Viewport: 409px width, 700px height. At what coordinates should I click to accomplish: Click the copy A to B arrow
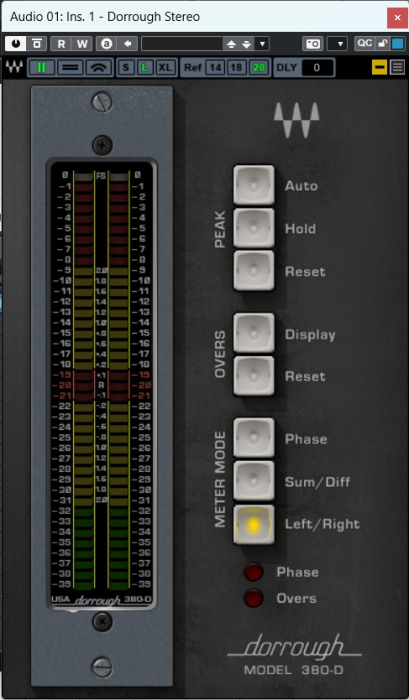click(x=128, y=43)
